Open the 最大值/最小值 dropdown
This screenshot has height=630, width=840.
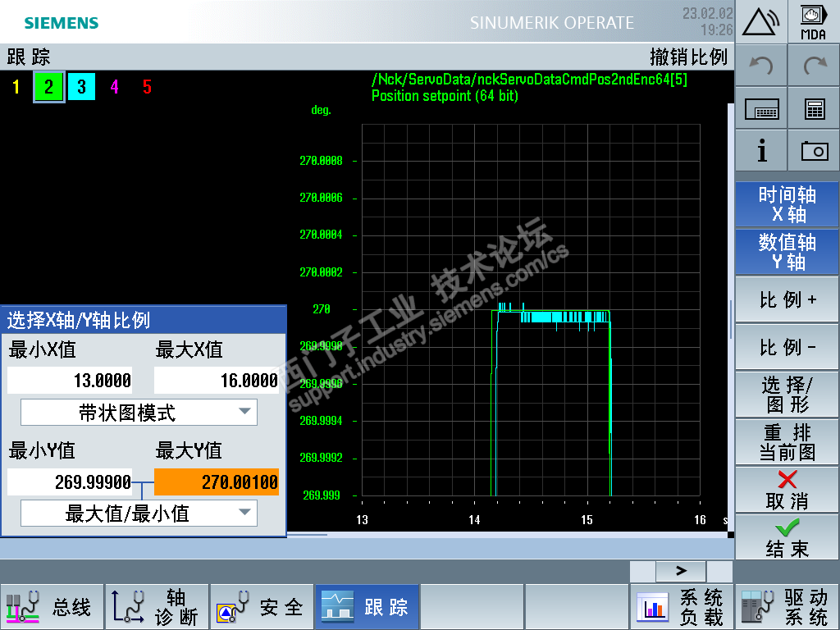tap(139, 514)
